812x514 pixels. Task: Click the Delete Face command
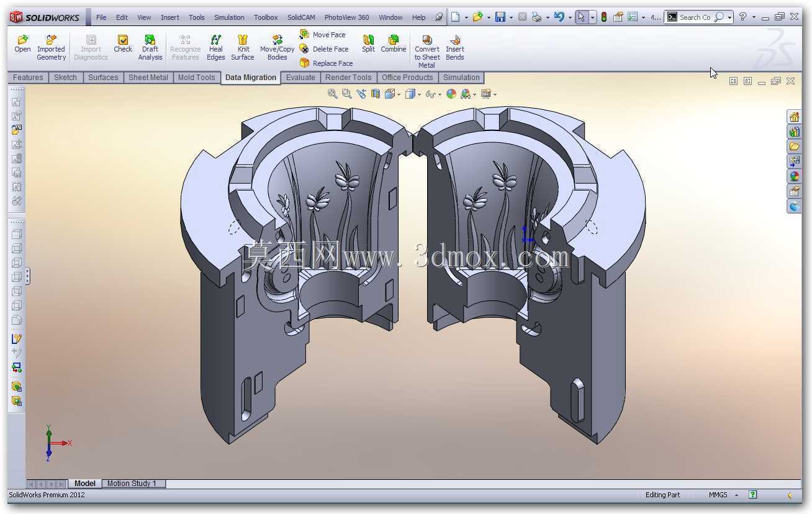pyautogui.click(x=324, y=49)
